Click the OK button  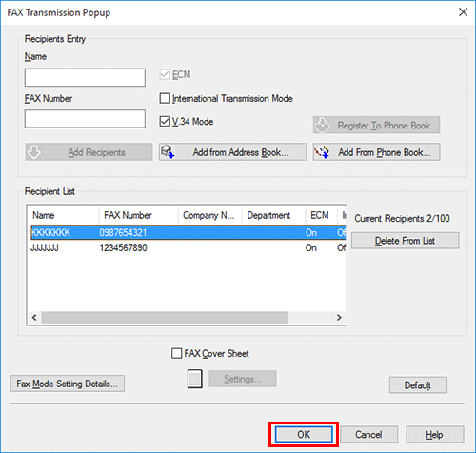[304, 434]
